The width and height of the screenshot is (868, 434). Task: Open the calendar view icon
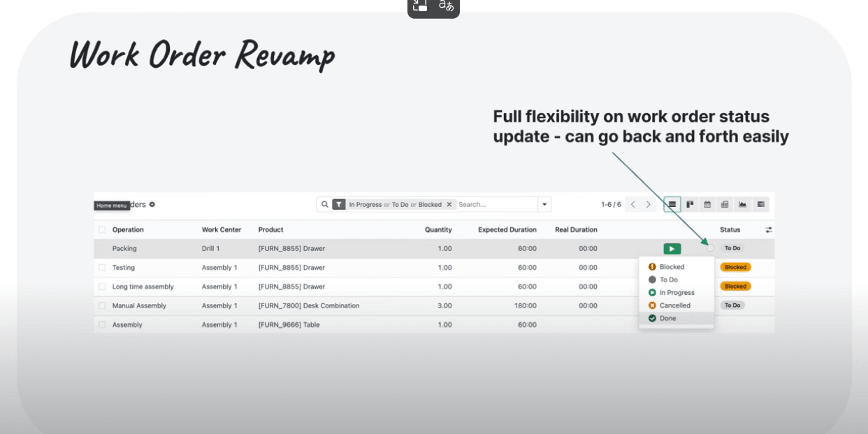tap(707, 204)
